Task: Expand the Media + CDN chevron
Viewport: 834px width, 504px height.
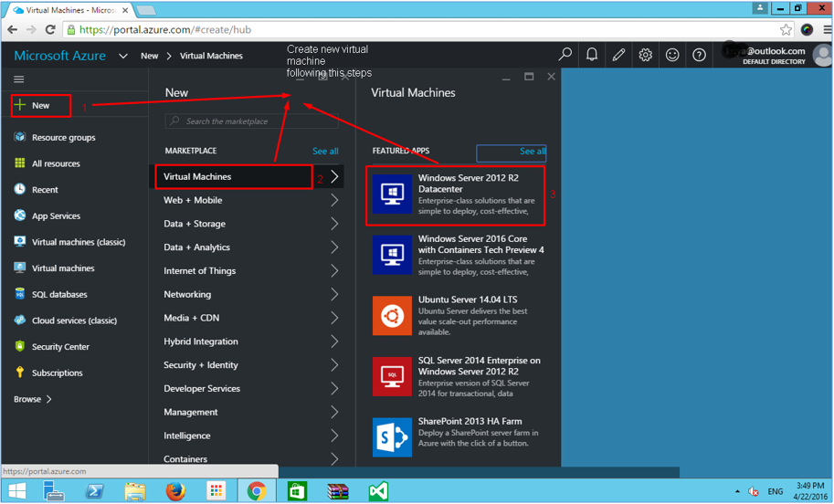Action: [x=334, y=318]
